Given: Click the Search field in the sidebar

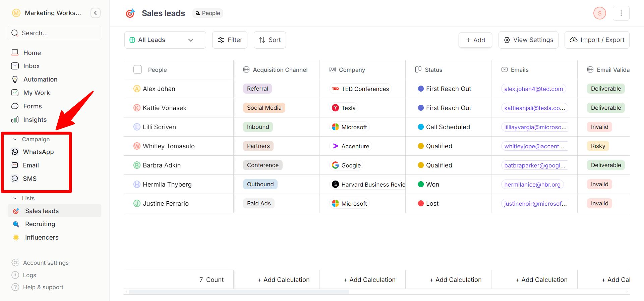Looking at the screenshot, I should pyautogui.click(x=54, y=33).
